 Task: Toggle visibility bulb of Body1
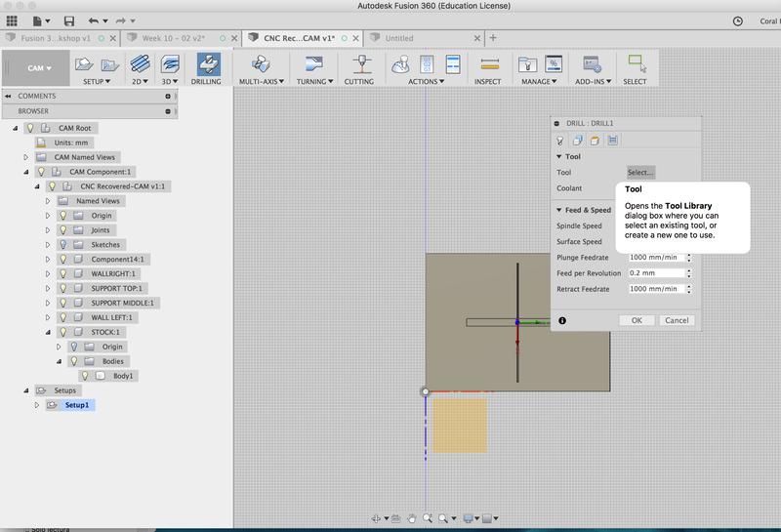(85, 376)
